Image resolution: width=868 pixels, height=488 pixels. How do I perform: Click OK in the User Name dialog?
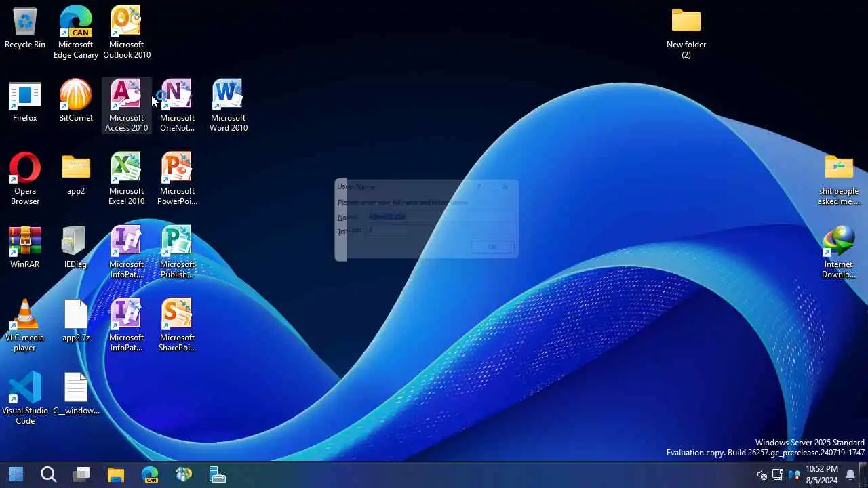(492, 247)
